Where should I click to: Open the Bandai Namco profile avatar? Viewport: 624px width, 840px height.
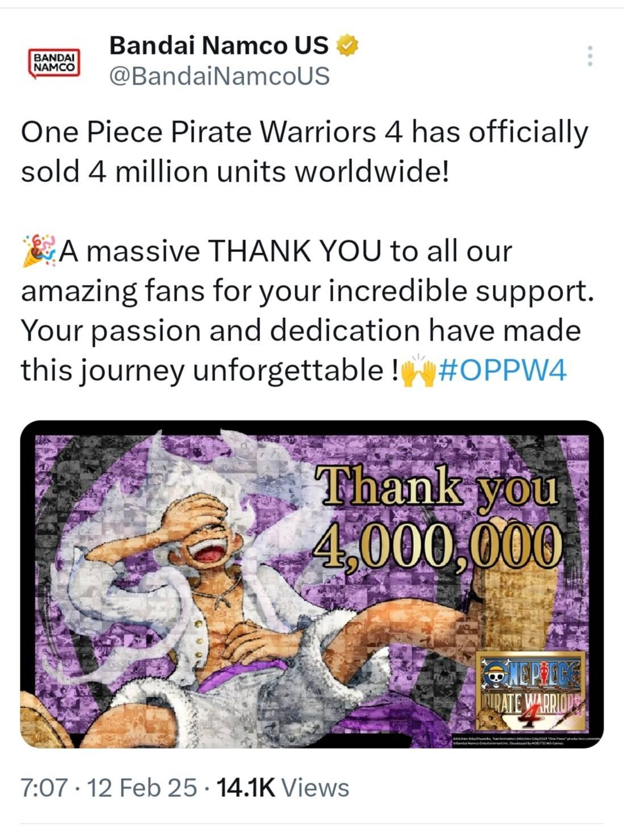[x=55, y=62]
